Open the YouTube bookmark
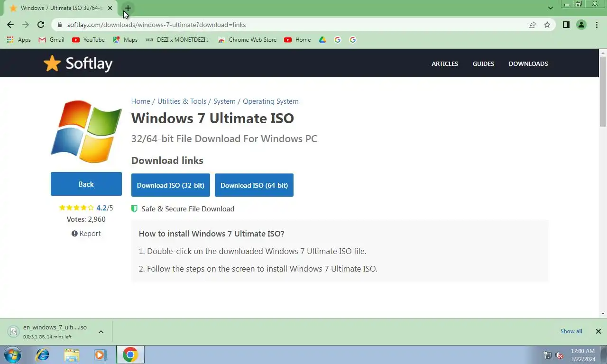 [88, 40]
